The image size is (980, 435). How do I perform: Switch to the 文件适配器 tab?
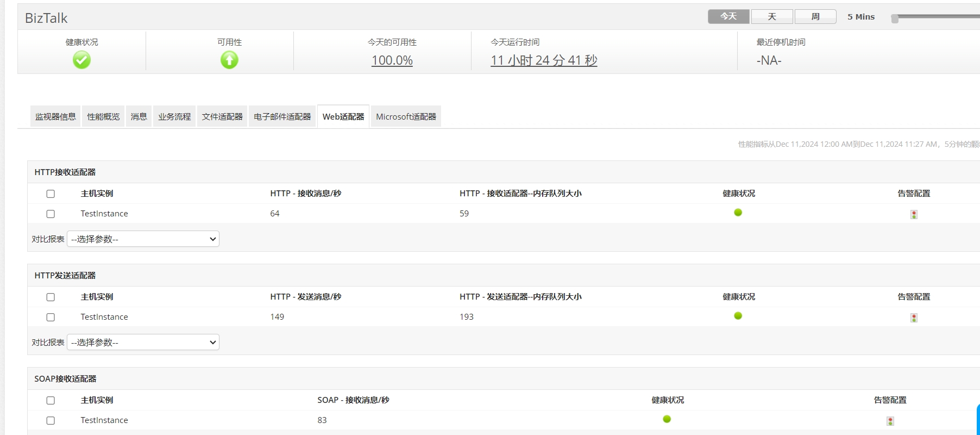[x=222, y=116]
